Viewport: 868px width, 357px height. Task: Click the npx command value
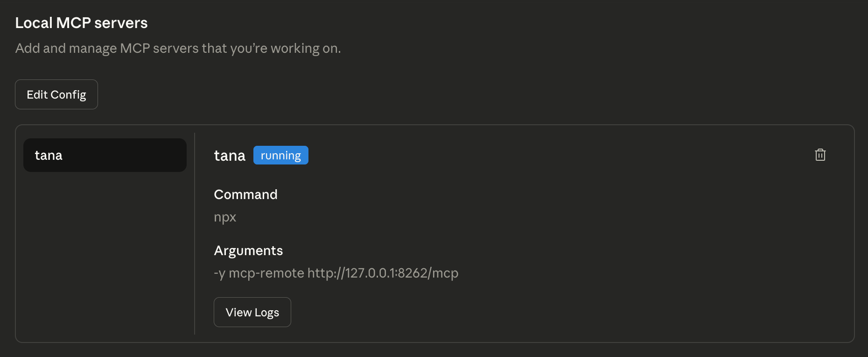(225, 217)
